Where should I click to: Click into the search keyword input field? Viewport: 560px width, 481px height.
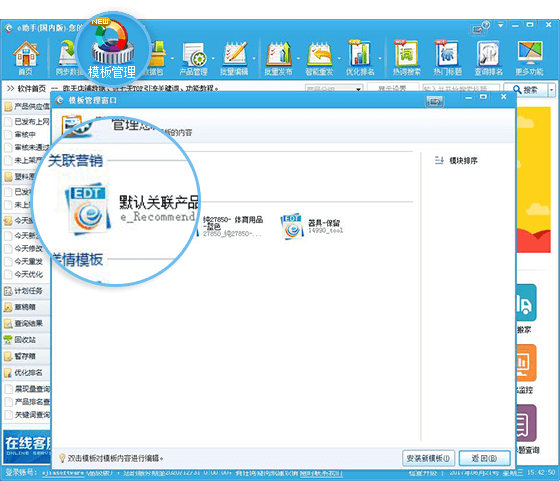coord(461,89)
